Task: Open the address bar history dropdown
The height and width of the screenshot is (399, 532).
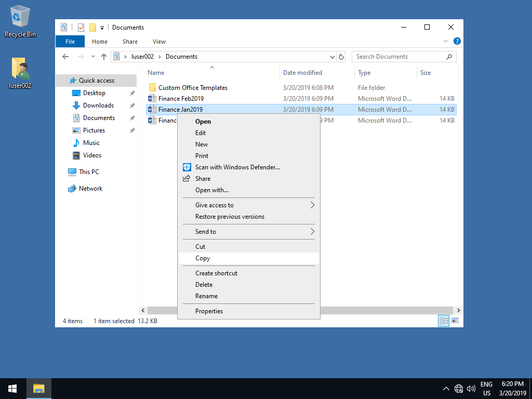Action: [x=332, y=57]
